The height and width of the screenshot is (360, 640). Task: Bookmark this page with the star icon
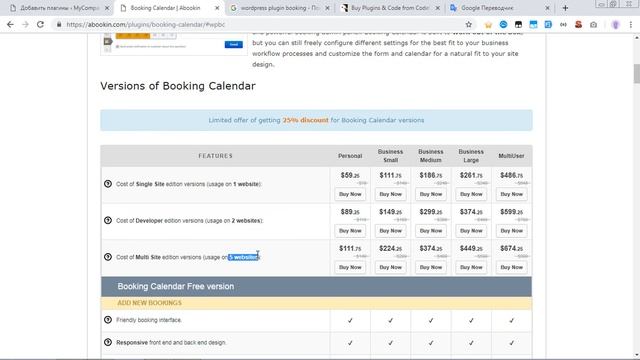(x=469, y=24)
